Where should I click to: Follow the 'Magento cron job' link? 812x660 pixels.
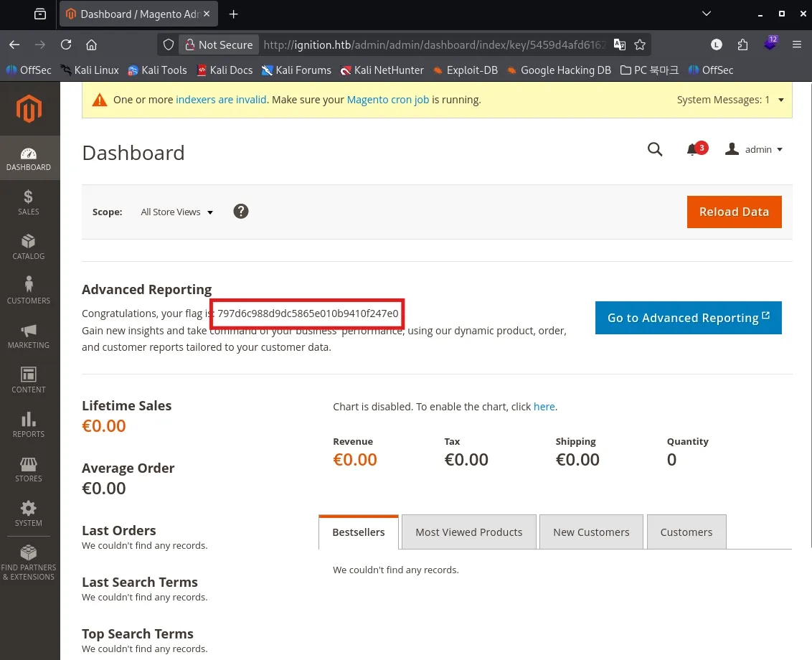point(388,100)
